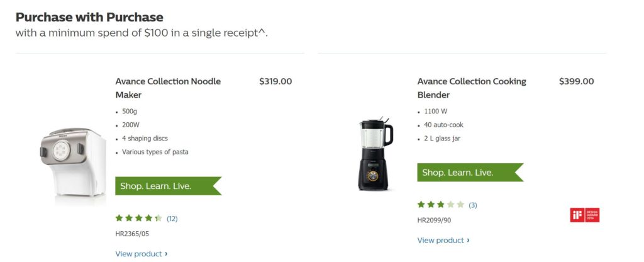Click model number HR2365/05
Screen dimensions: 644x262
[x=132, y=234]
